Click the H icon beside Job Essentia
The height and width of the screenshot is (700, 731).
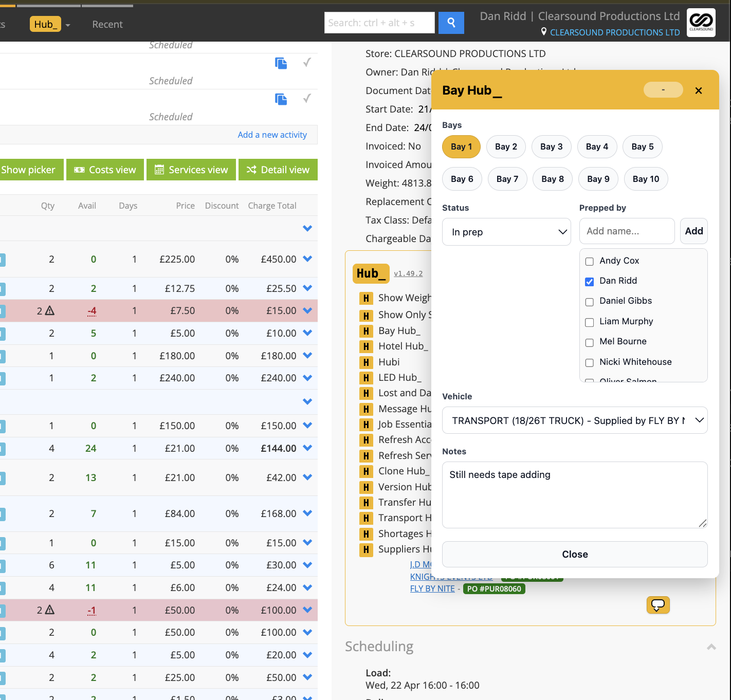(366, 425)
